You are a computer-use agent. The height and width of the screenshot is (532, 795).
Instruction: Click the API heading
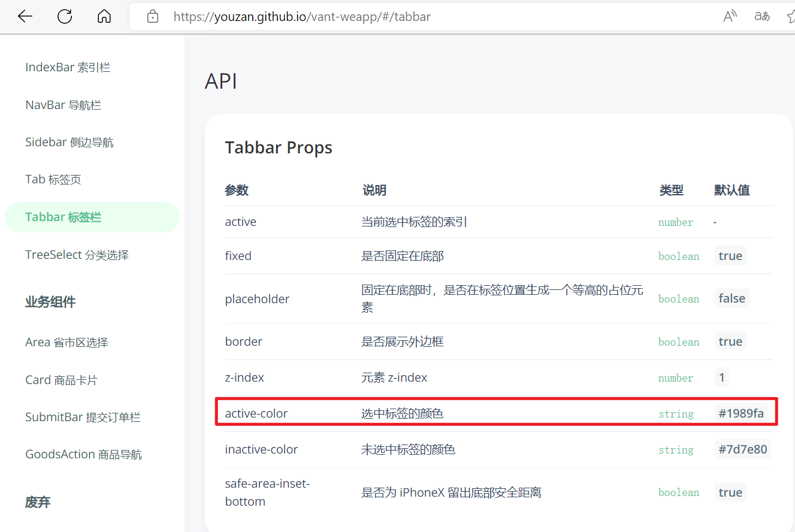pyautogui.click(x=221, y=80)
